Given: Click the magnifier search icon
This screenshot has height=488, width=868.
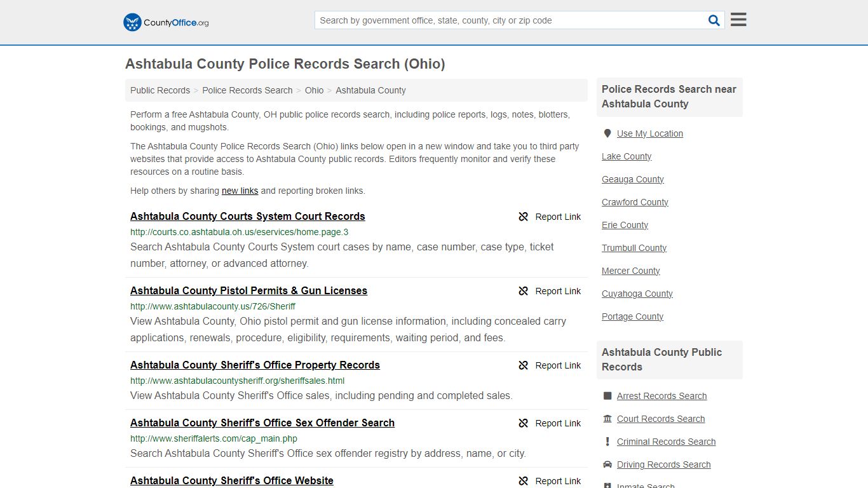Looking at the screenshot, I should pyautogui.click(x=714, y=20).
